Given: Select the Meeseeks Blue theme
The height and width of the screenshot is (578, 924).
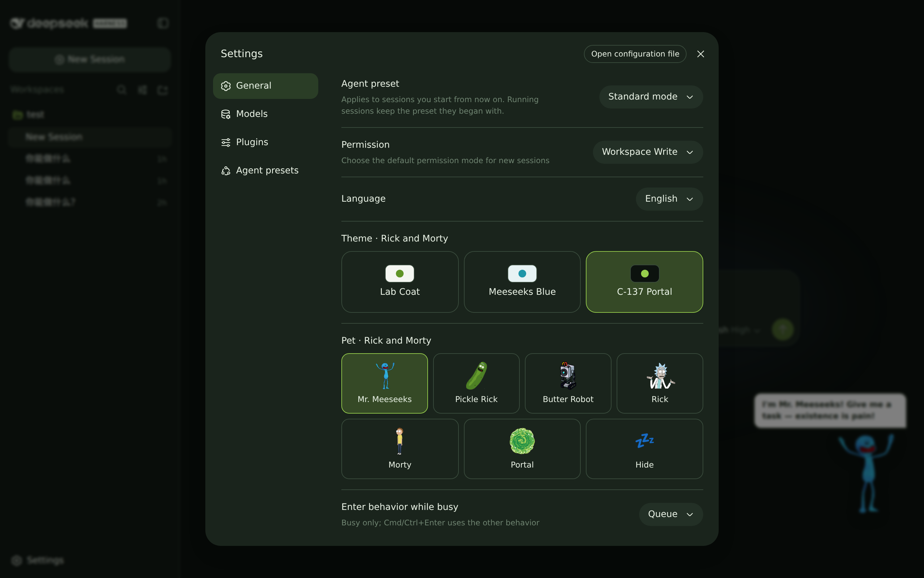Looking at the screenshot, I should pos(522,282).
